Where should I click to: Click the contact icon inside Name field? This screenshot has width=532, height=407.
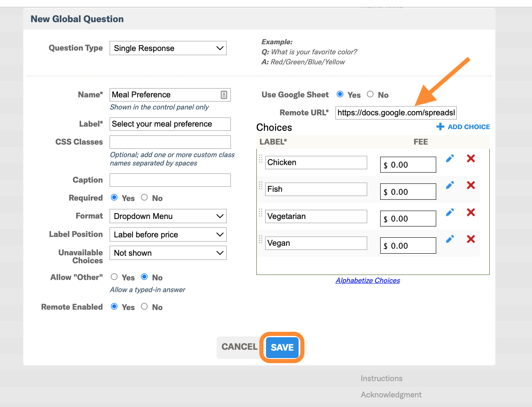[x=224, y=95]
